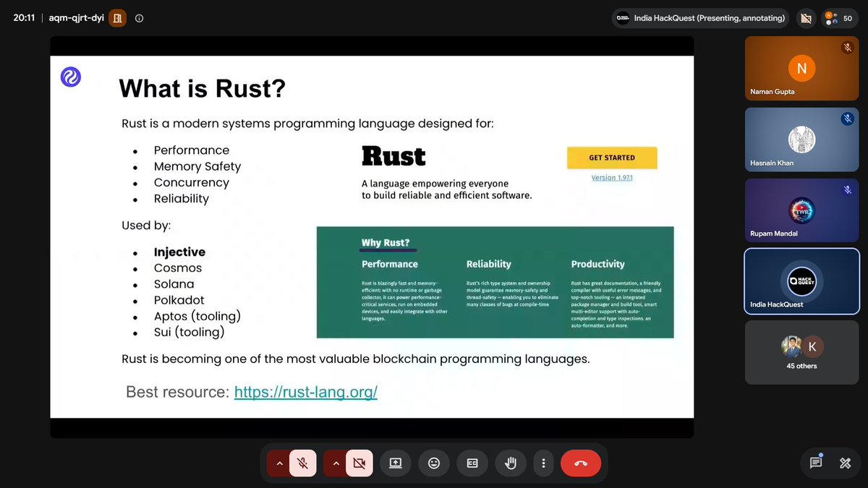The height and width of the screenshot is (488, 868).
Task: Click the "Used by:" label
Action: point(146,226)
